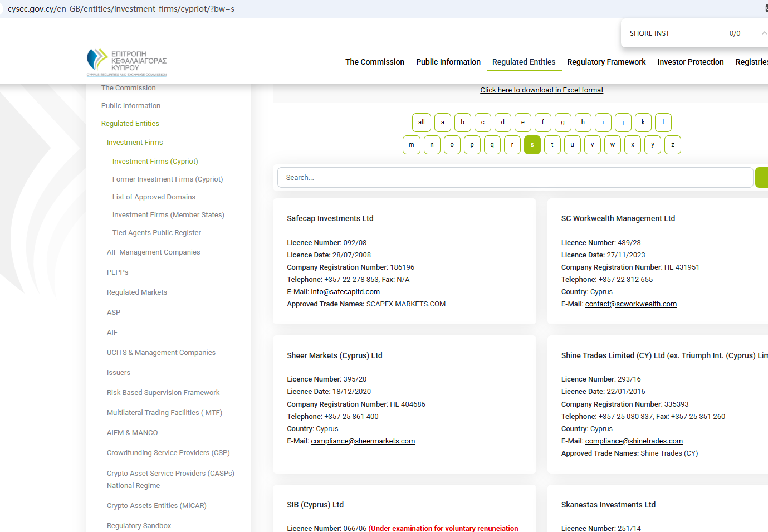
Task: Filter firms by letter 'a'
Action: coord(442,123)
